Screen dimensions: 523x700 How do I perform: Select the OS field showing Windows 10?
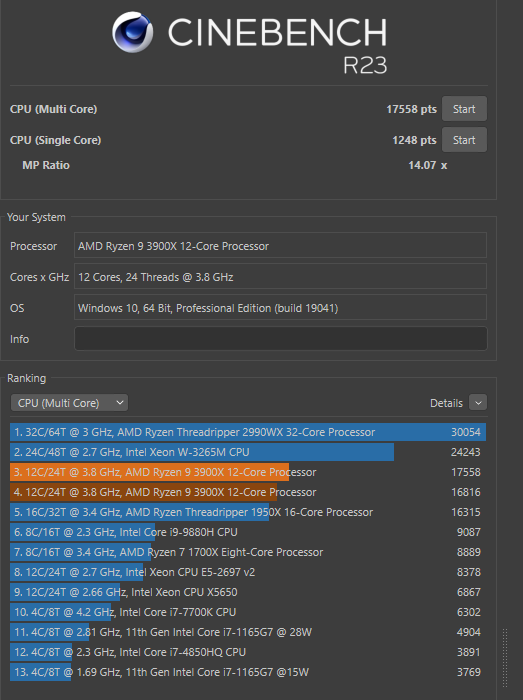pyautogui.click(x=280, y=308)
